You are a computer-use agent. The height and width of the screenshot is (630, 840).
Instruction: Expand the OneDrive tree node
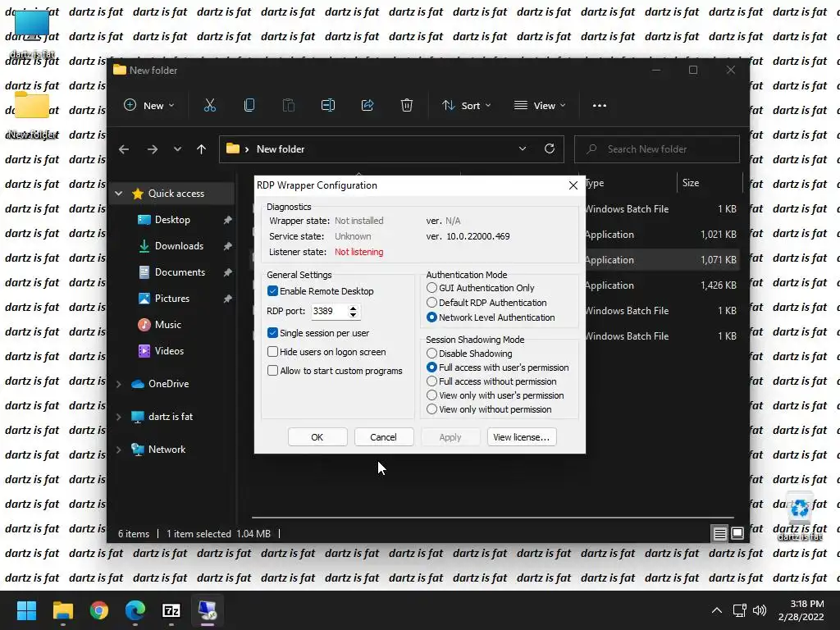119,384
